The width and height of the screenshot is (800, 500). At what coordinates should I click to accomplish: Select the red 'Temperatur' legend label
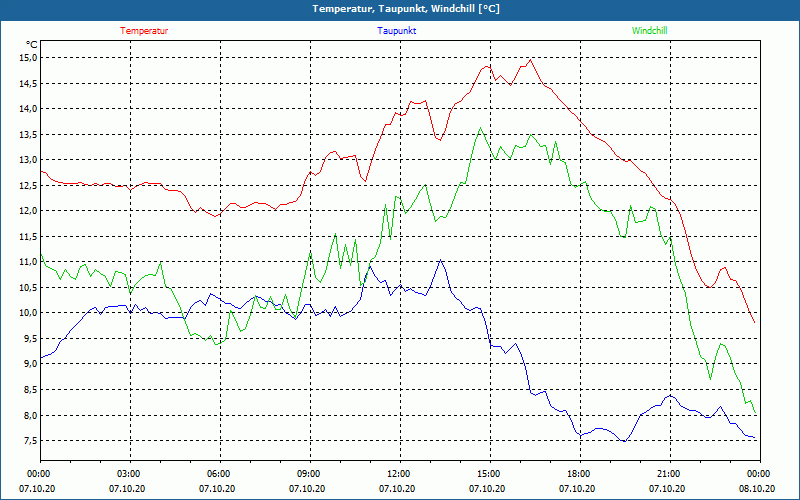[x=144, y=31]
